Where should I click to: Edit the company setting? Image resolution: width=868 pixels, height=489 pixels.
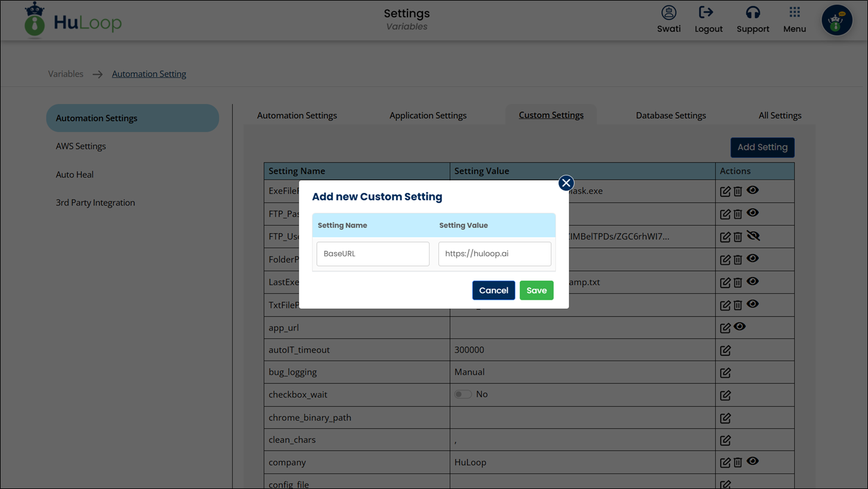tap(725, 463)
